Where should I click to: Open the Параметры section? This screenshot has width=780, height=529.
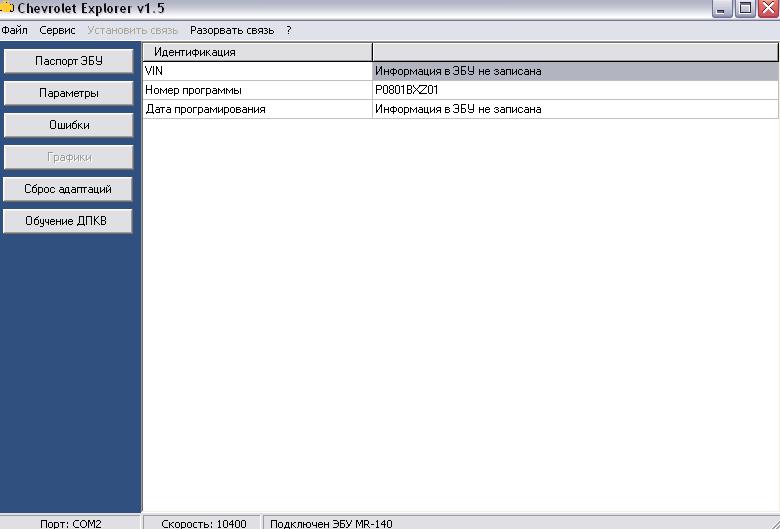pyautogui.click(x=68, y=93)
